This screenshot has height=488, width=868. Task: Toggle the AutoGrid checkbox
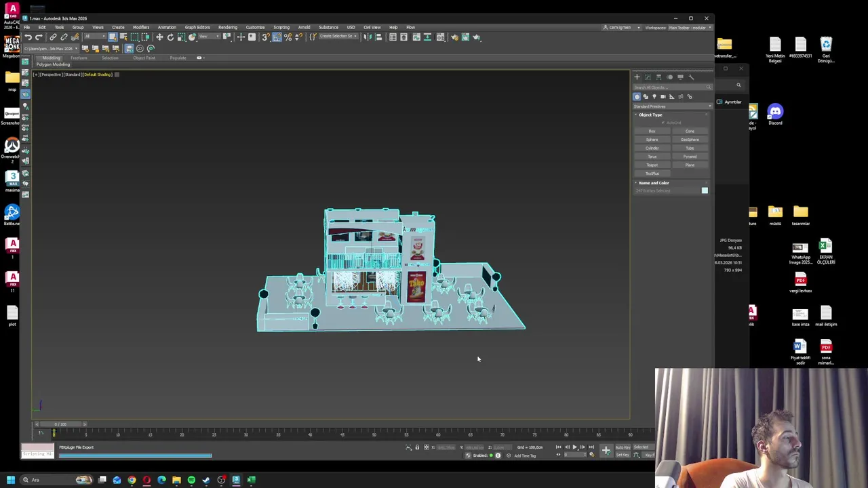point(663,123)
